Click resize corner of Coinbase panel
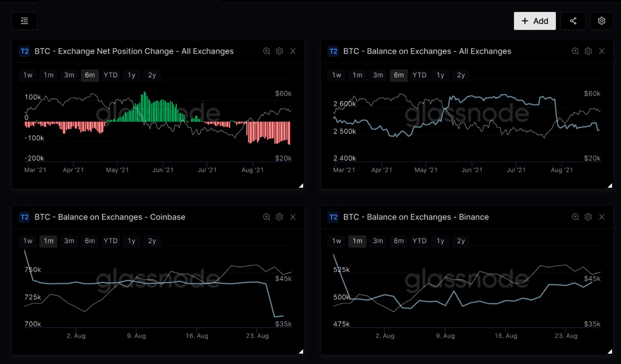Screen dimensions: 621x364 (301, 351)
